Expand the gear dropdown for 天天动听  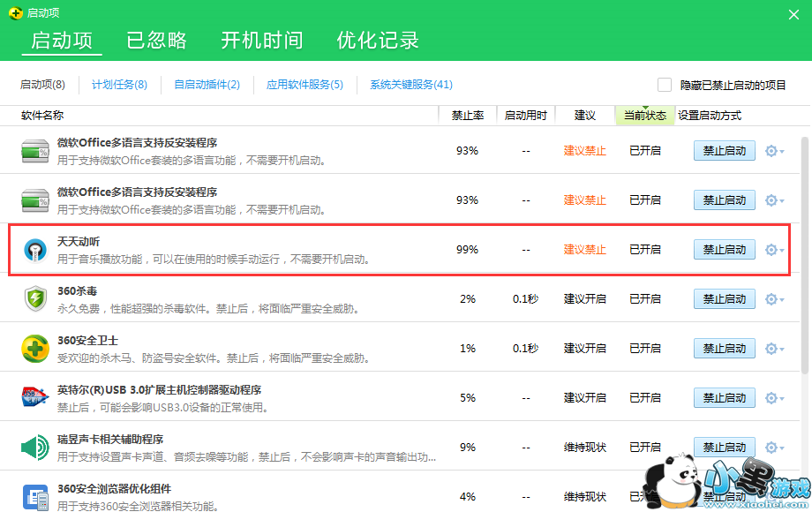773,250
